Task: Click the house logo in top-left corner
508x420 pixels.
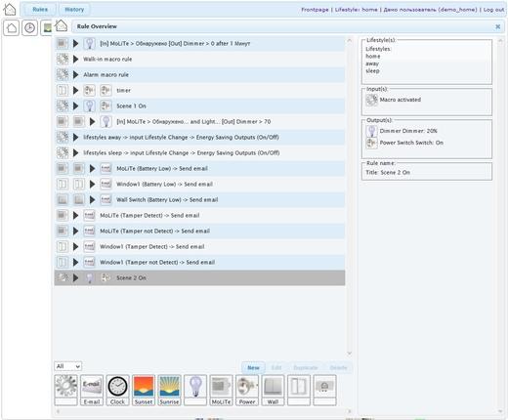Action: pos(10,10)
